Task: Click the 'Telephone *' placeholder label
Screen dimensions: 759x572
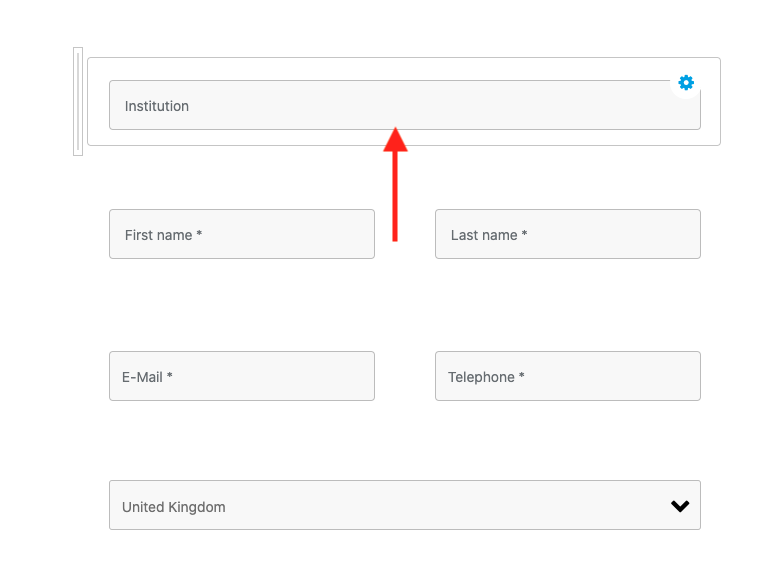Action: coord(486,377)
